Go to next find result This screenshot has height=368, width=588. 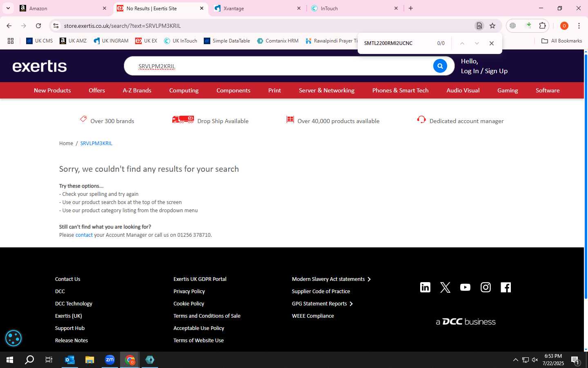477,43
